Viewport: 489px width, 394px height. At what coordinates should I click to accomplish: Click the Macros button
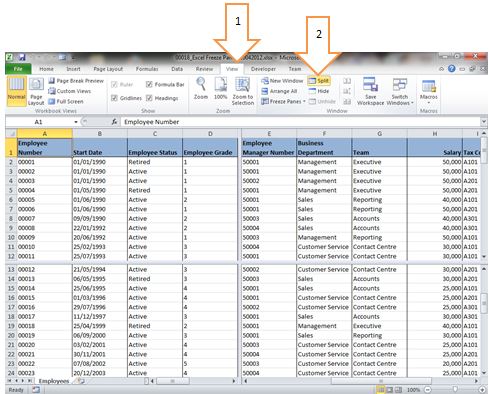click(x=428, y=90)
